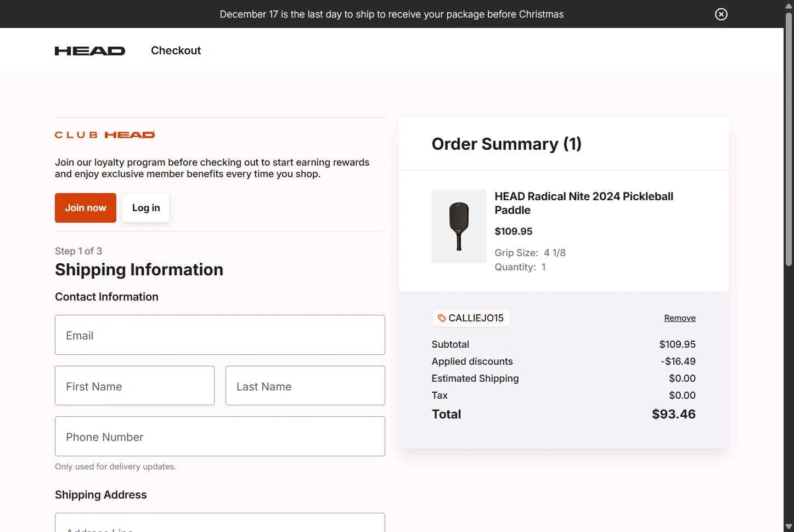Click the pickleball paddle product thumbnail
Viewport: 794px width, 532px height.
pos(459,227)
